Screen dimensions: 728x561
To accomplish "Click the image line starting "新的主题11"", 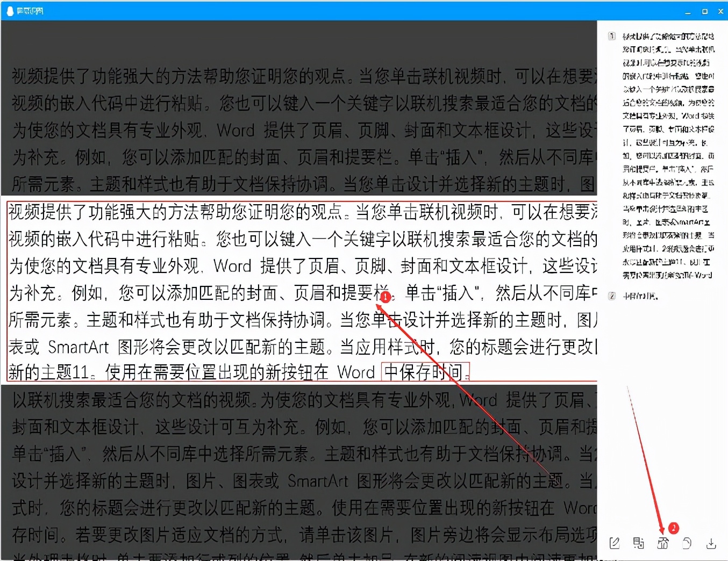I will click(x=239, y=372).
